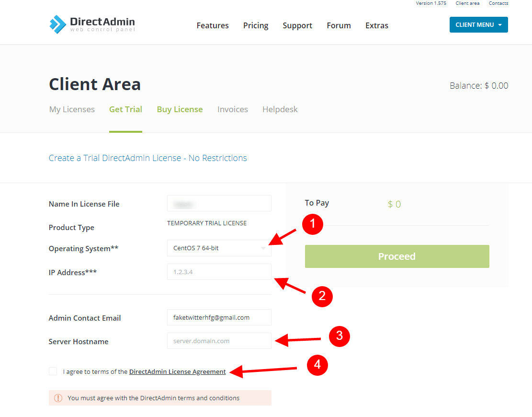This screenshot has height=417, width=532.
Task: Click the Balance: $ 0.00 text
Action: tap(479, 86)
